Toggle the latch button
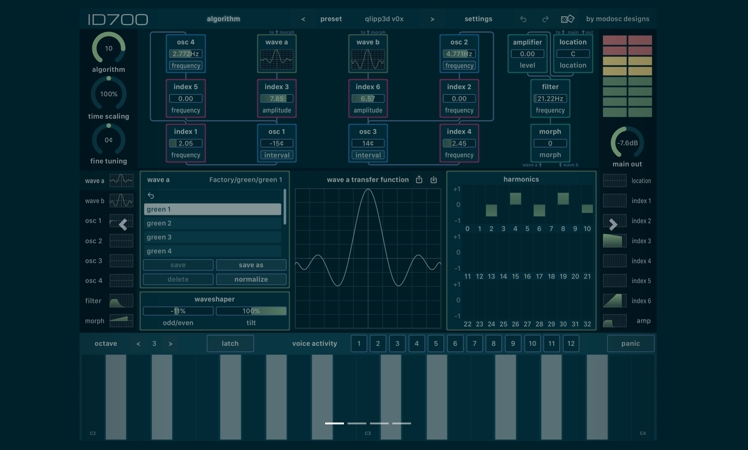The width and height of the screenshot is (748, 450). pos(230,343)
